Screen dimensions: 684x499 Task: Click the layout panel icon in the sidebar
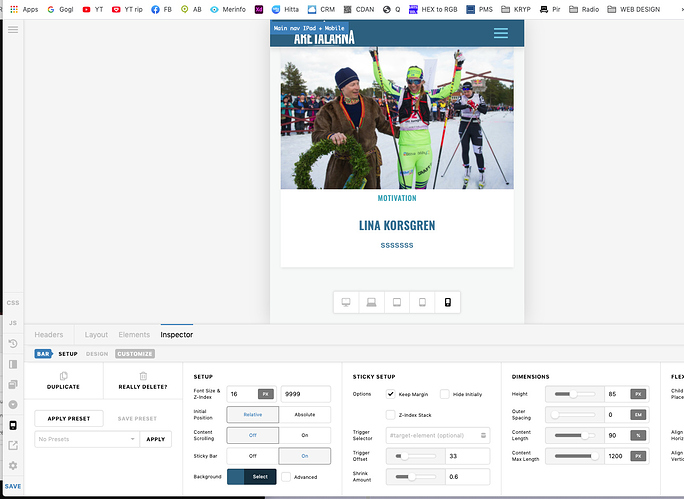pyautogui.click(x=13, y=364)
